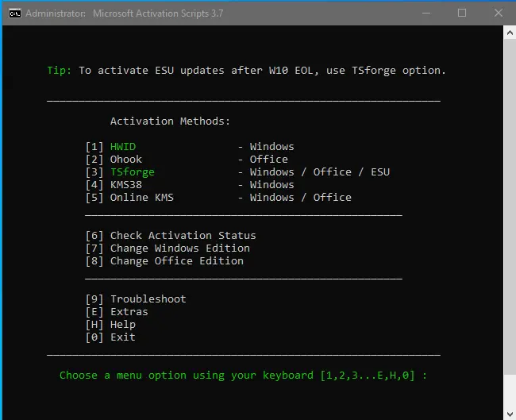Click '[6] Check Activation Status' line
Viewport: 516px width, 420px height.
tap(171, 236)
